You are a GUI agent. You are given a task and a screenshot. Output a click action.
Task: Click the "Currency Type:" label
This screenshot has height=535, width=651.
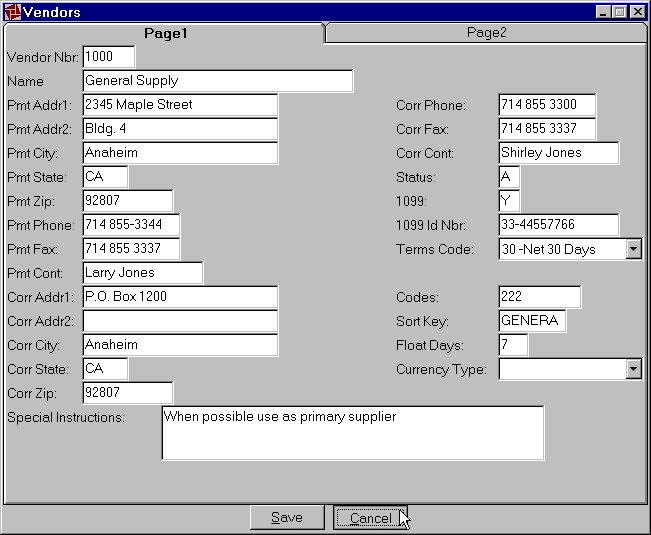441,369
